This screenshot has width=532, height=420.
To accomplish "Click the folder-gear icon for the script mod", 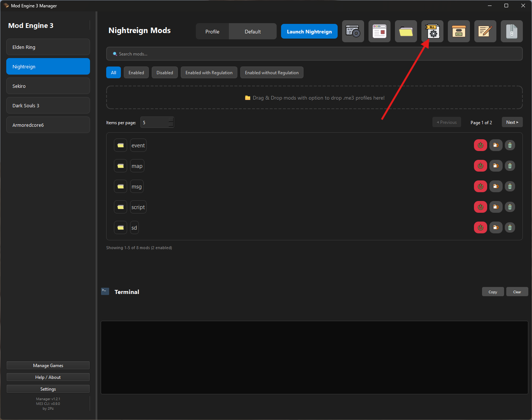I will [x=496, y=207].
